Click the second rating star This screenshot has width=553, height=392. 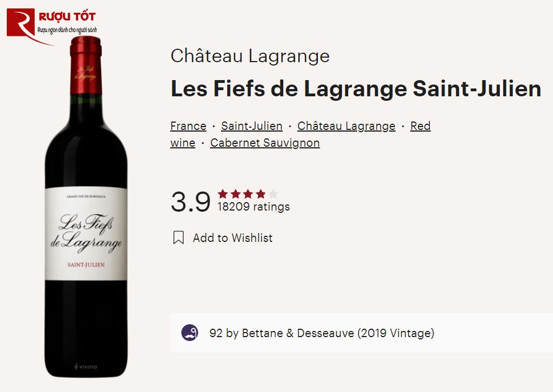click(x=235, y=193)
